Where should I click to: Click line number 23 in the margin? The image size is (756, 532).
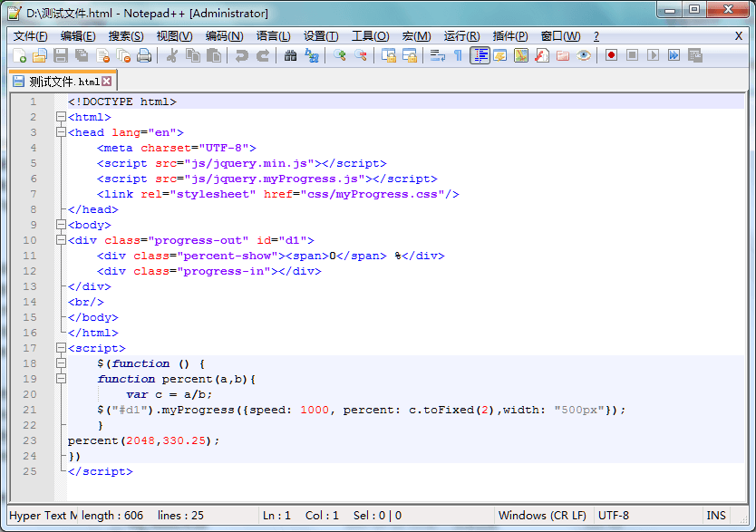pyautogui.click(x=30, y=440)
